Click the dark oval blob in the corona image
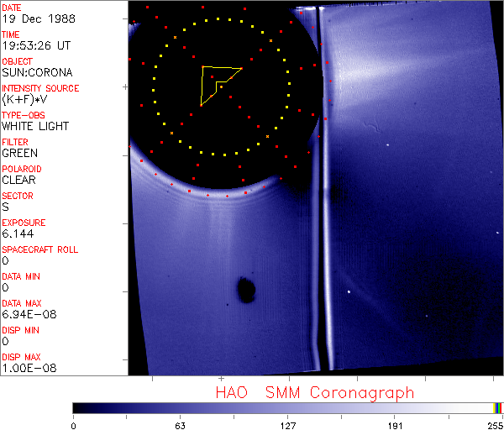The image size is (504, 430). pyautogui.click(x=246, y=290)
